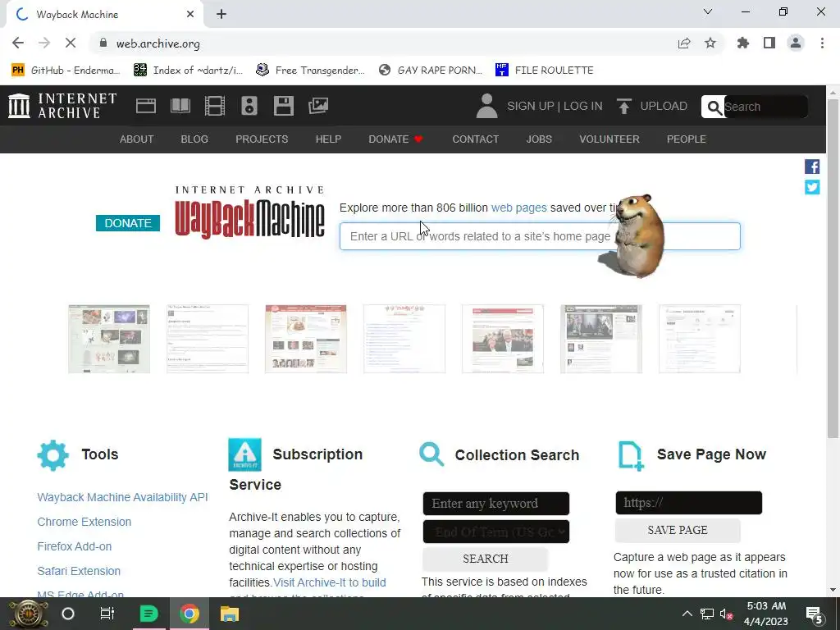840x630 pixels.
Task: Click the SAVE PAGE button
Action: (x=678, y=530)
